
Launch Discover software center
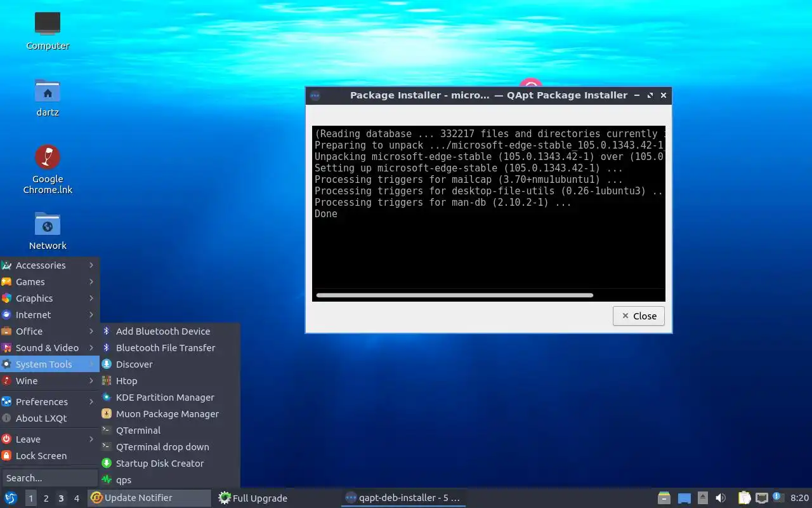point(170,364)
